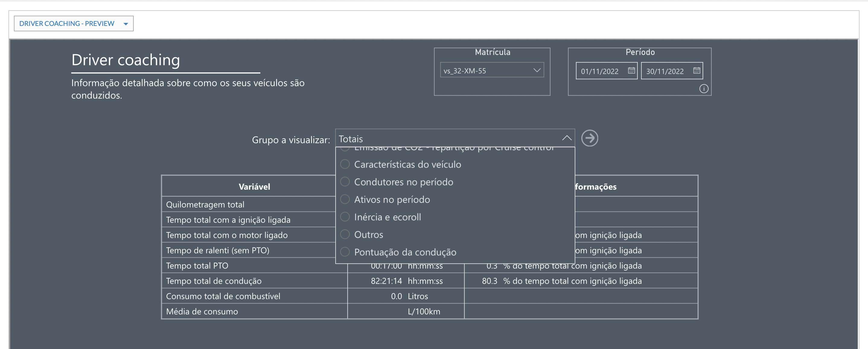The image size is (868, 349).
Task: Select Outros option
Action: [362, 234]
